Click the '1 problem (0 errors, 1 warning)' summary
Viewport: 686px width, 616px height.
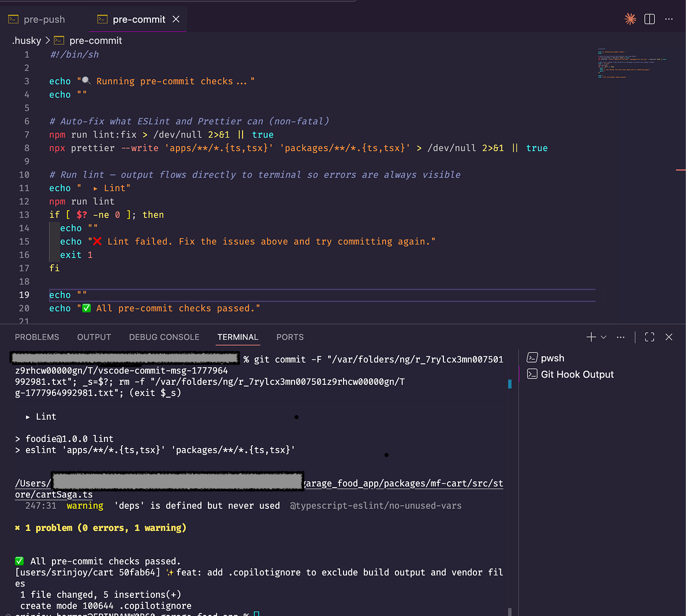click(100, 528)
